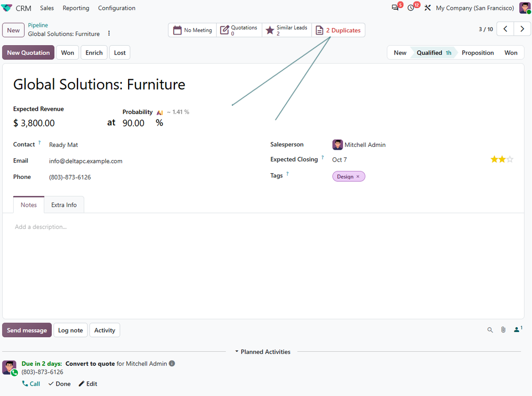Go back to Pipeline breadcrumb
Image resolution: width=532 pixels, height=396 pixels.
click(38, 25)
